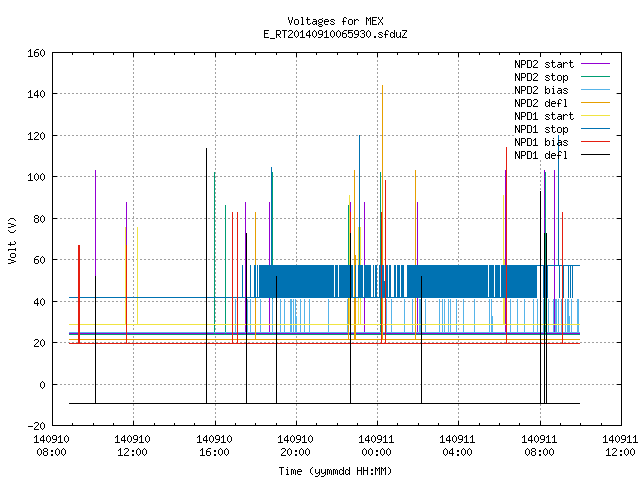
Task: Click the -20 y-axis tick label
Action: 36,426
